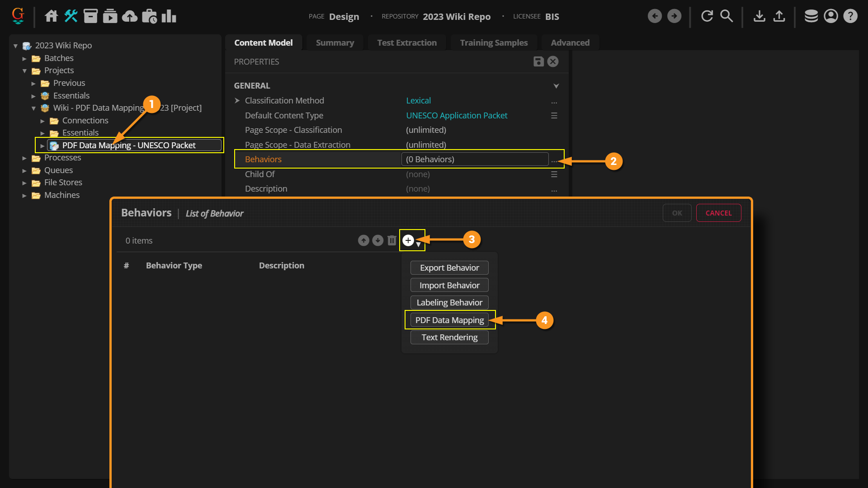Expand the Classification Method property
This screenshot has height=488, width=868.
tap(237, 101)
